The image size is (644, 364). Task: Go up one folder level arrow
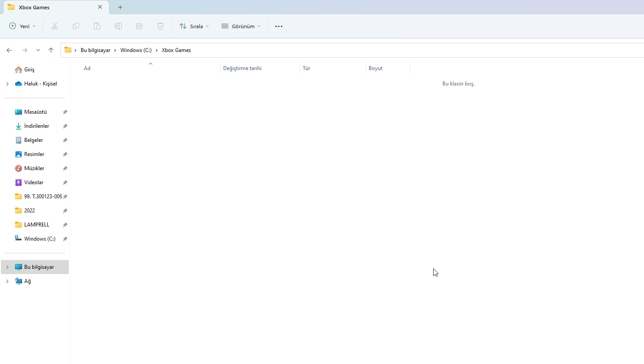(x=51, y=50)
